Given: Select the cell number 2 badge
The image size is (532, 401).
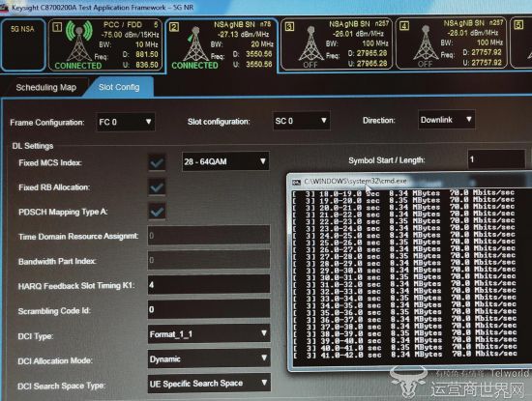Looking at the screenshot, I should pos(174,27).
